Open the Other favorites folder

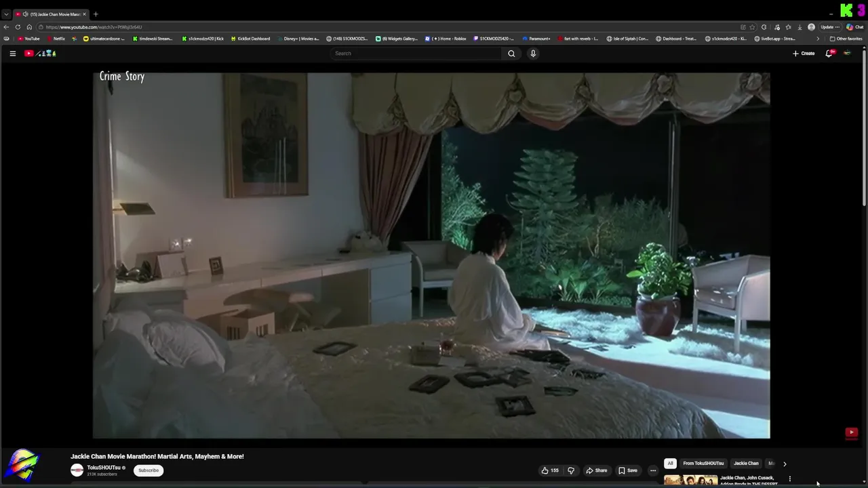(x=846, y=39)
